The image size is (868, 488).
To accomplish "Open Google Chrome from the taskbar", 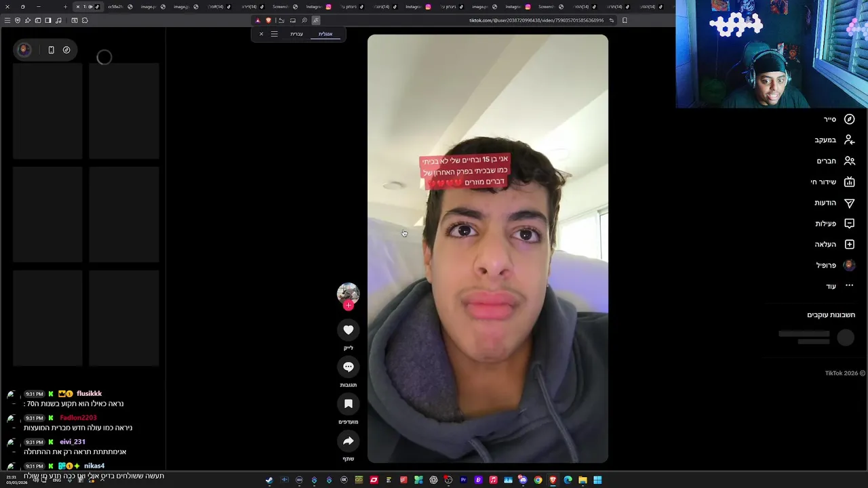I will (x=538, y=480).
